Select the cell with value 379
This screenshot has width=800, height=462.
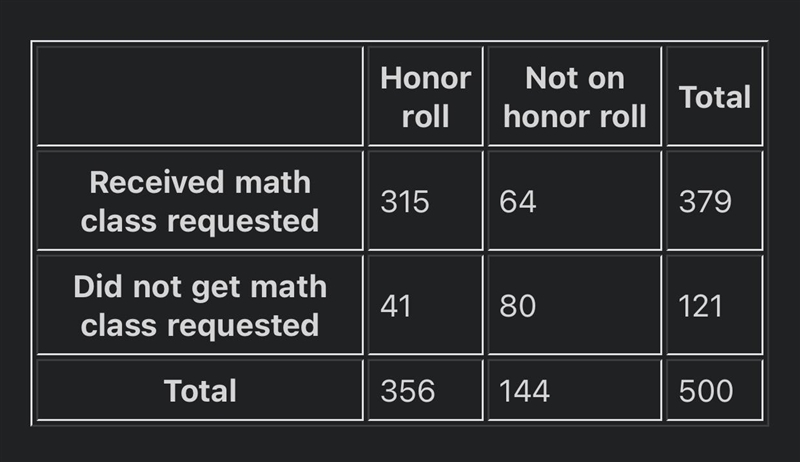tap(714, 201)
